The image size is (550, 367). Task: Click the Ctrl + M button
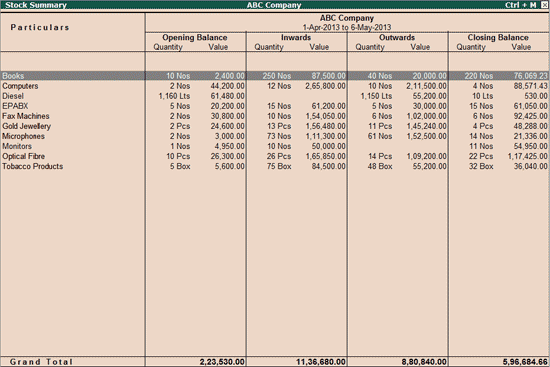pyautogui.click(x=521, y=5)
